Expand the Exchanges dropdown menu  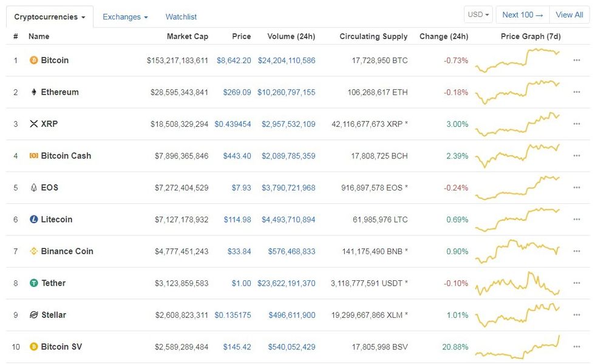(125, 17)
